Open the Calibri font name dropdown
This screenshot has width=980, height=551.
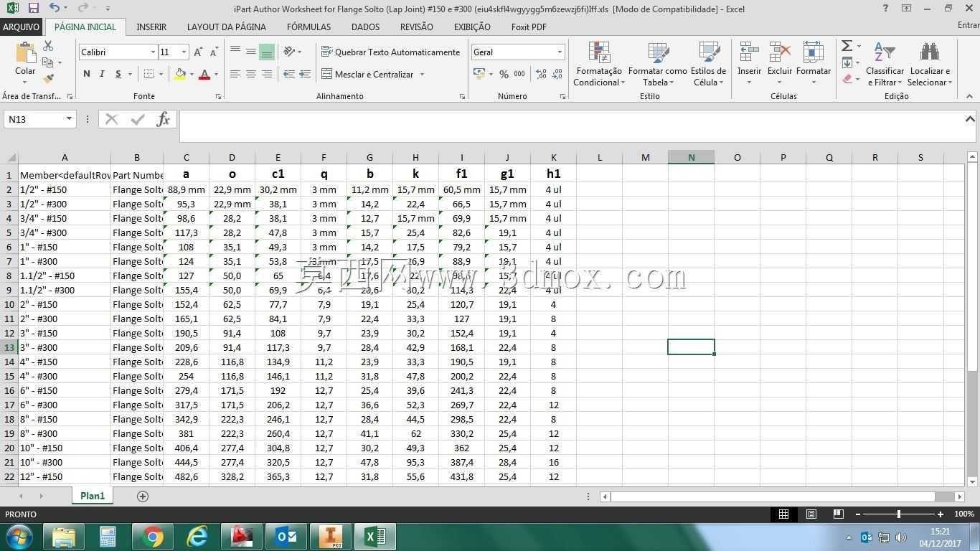(153, 52)
